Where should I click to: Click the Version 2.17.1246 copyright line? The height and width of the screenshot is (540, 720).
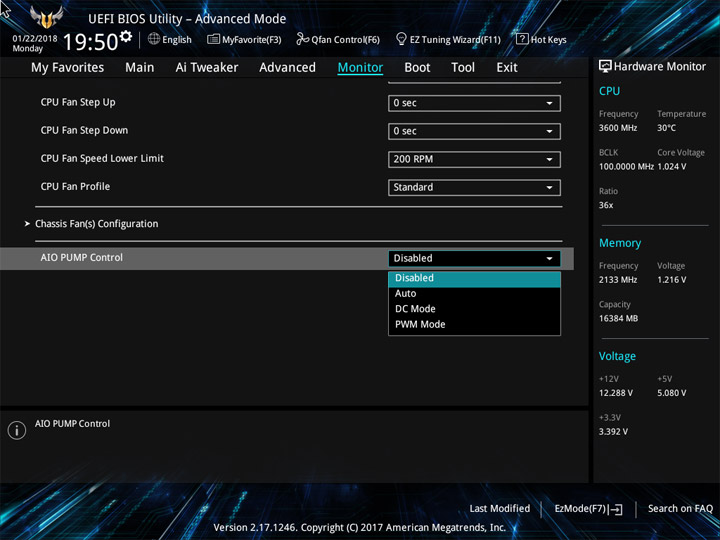coord(360,528)
